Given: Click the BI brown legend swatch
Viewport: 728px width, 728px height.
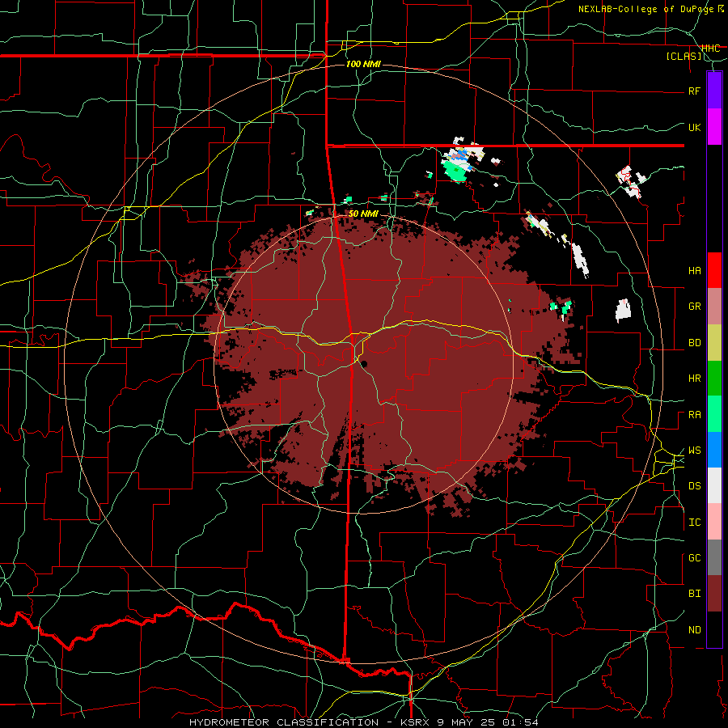Looking at the screenshot, I should [x=714, y=594].
